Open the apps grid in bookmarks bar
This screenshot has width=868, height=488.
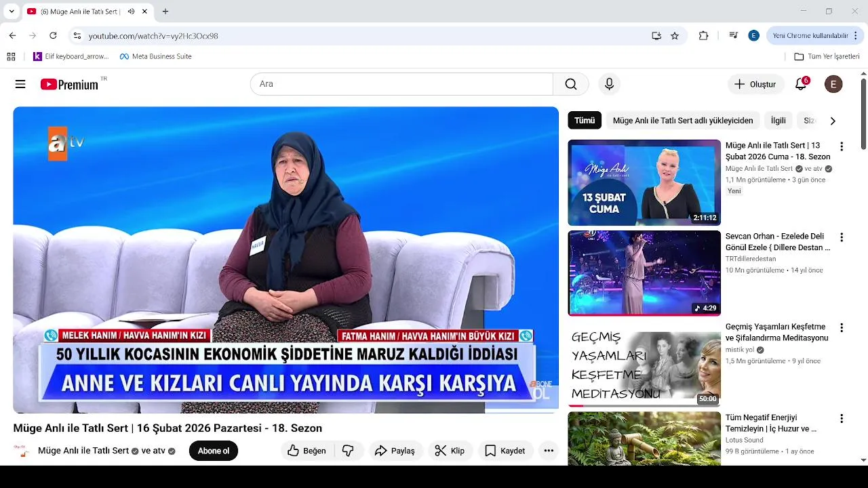point(11,56)
